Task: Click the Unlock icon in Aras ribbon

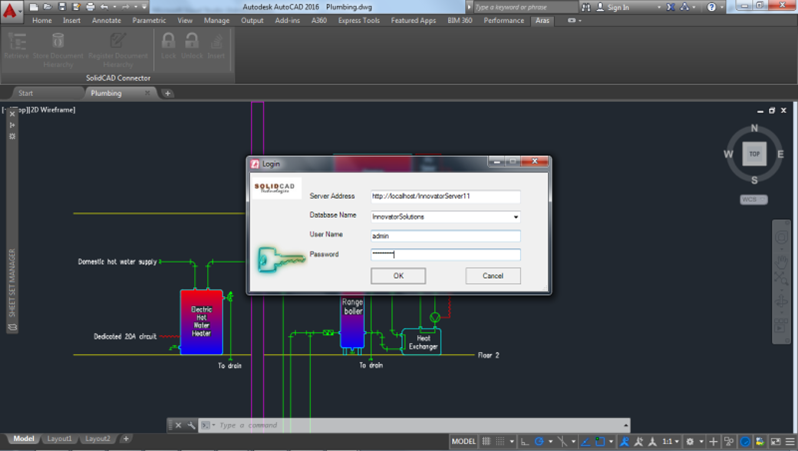Action: click(x=192, y=41)
